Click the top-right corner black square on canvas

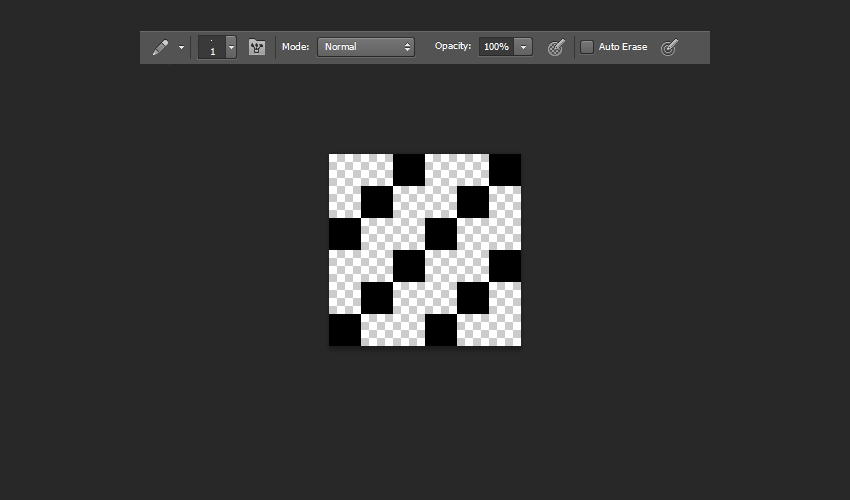point(505,170)
